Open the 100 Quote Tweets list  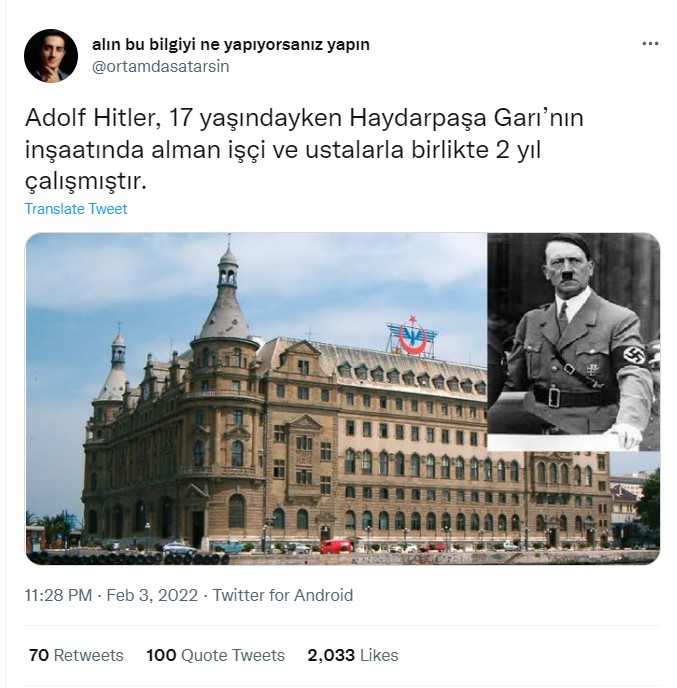[215, 655]
